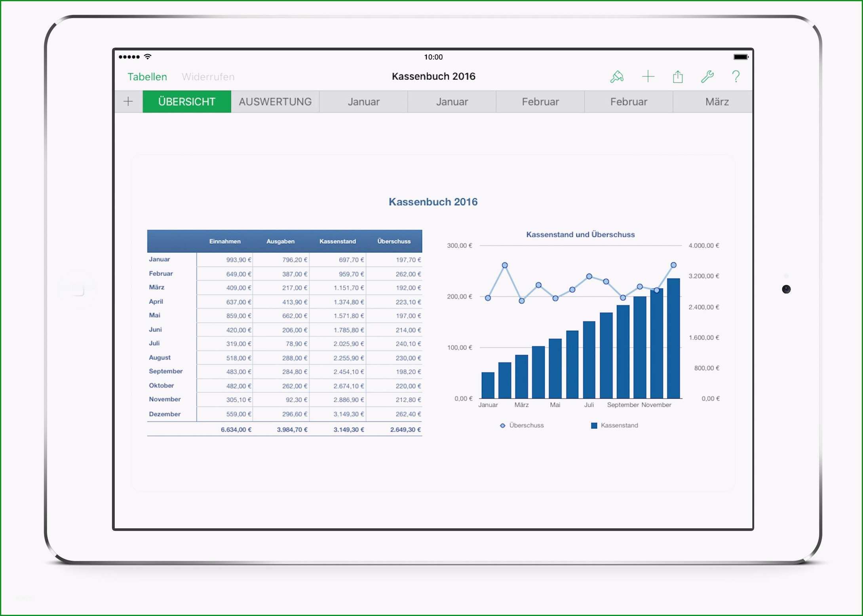Tap the Überschuss legend entry
This screenshot has width=863, height=616.
click(x=522, y=425)
